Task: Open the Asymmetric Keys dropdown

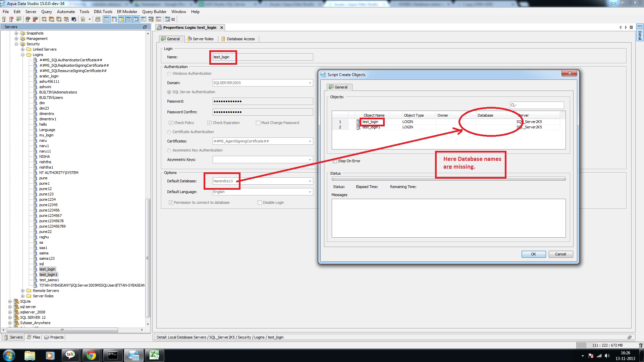Action: pyautogui.click(x=310, y=160)
